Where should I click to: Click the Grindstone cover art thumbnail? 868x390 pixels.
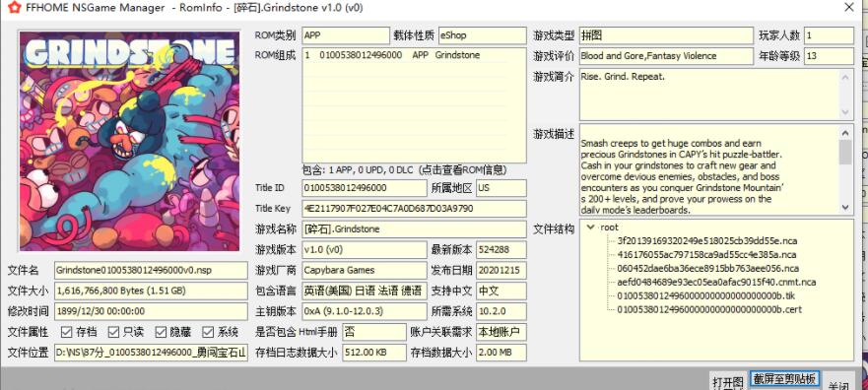[129, 141]
